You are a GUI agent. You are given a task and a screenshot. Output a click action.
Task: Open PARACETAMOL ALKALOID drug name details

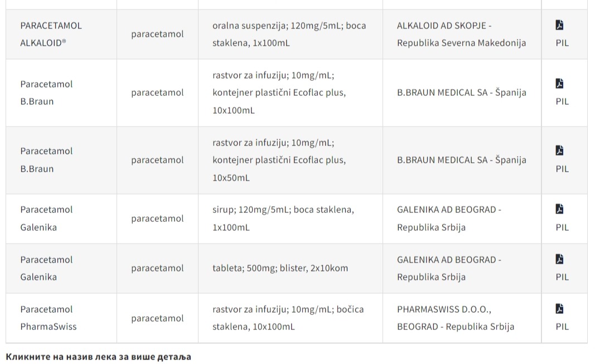[x=51, y=34]
